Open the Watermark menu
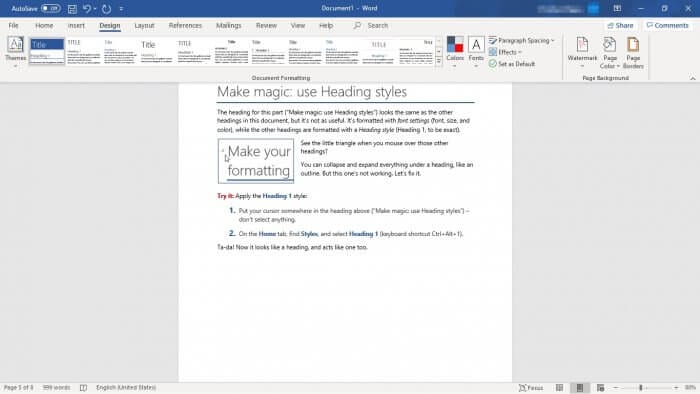 coord(582,52)
